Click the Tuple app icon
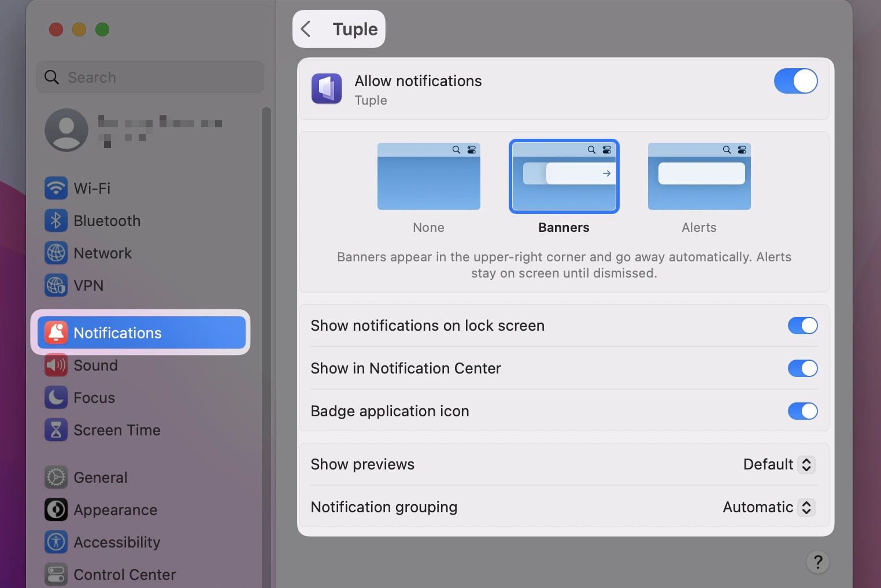The width and height of the screenshot is (881, 588). point(327,89)
